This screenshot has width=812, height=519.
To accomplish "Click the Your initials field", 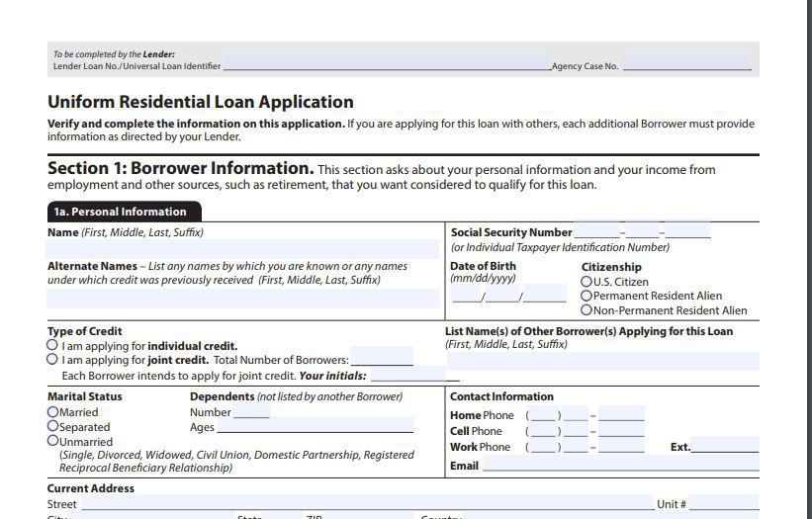I will [413, 375].
